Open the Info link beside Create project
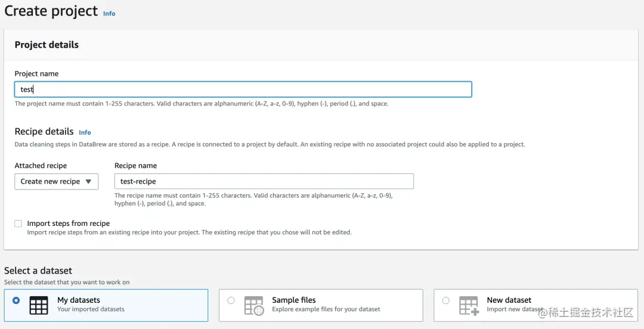Screen dimensions: 644x329 click(x=109, y=14)
